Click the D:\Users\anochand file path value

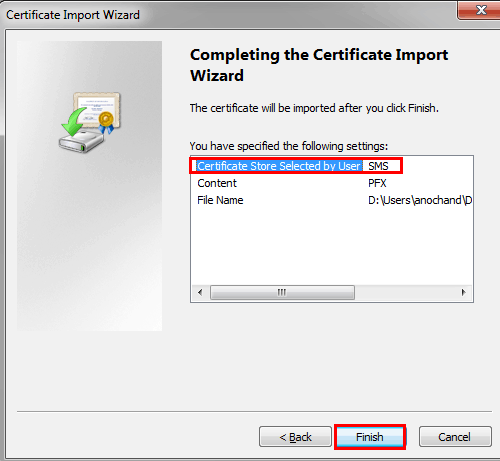point(420,200)
